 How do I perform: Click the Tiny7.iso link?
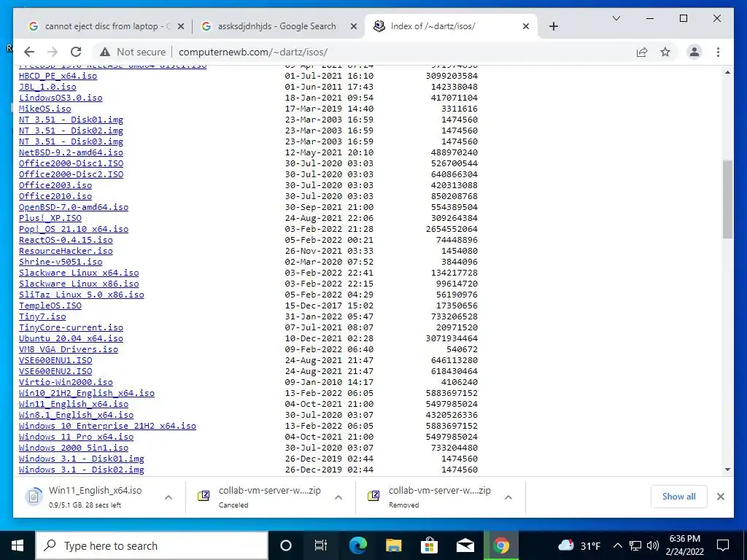click(42, 316)
